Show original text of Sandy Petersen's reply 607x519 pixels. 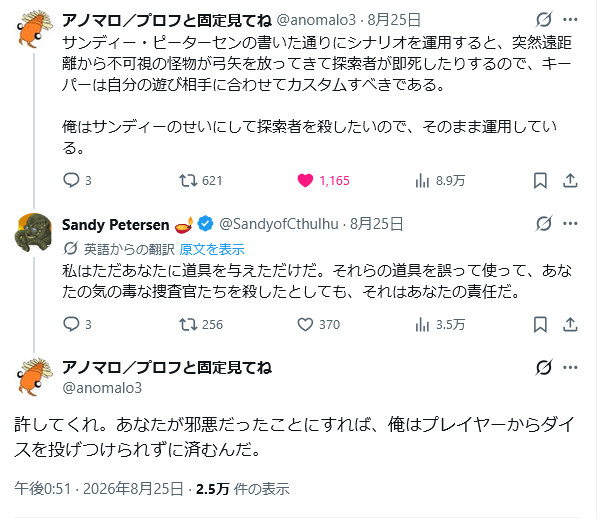coord(212,249)
